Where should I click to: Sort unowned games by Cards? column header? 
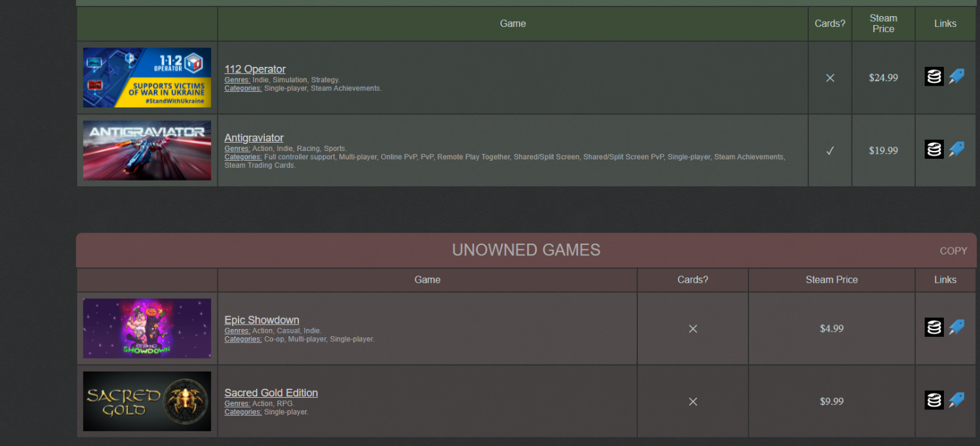[x=693, y=280]
